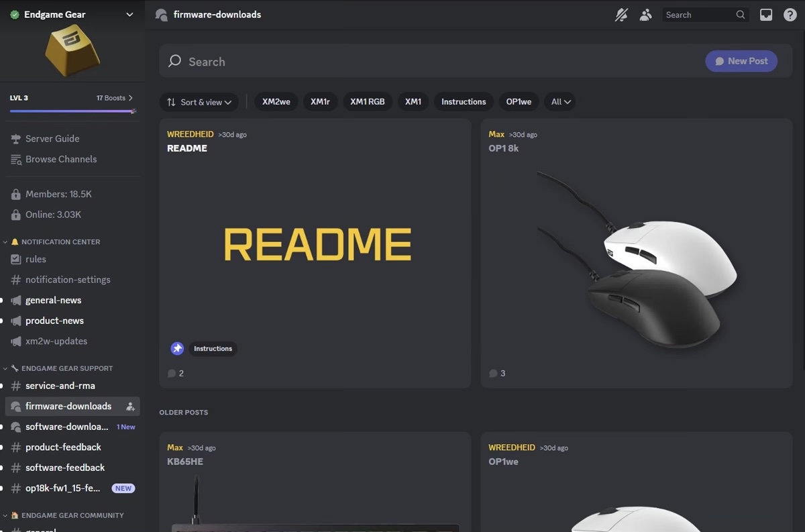Filter posts by Instructions tag
The image size is (805, 532).
464,102
